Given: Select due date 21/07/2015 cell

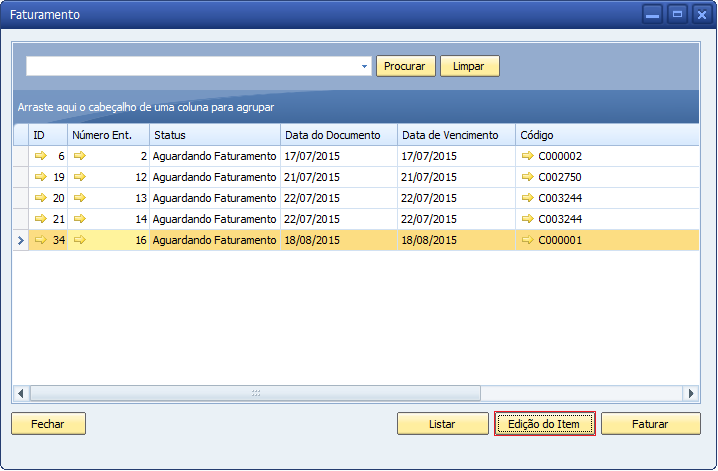Looking at the screenshot, I should pos(456,177).
